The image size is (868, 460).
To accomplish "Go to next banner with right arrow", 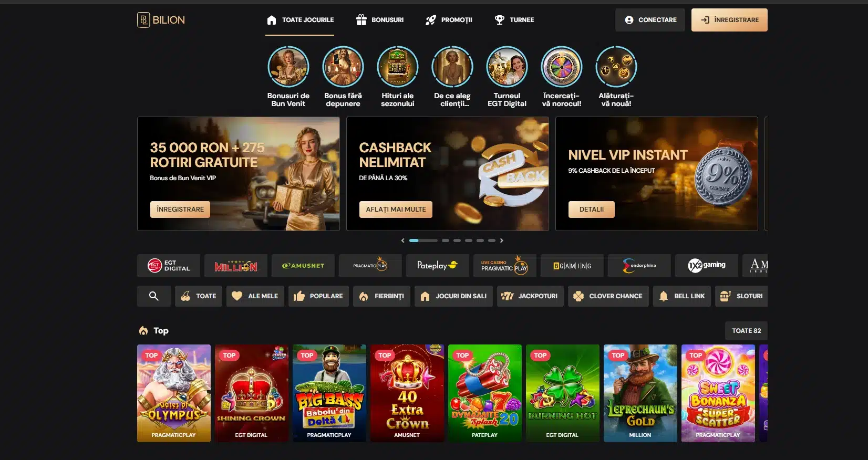I will point(502,241).
